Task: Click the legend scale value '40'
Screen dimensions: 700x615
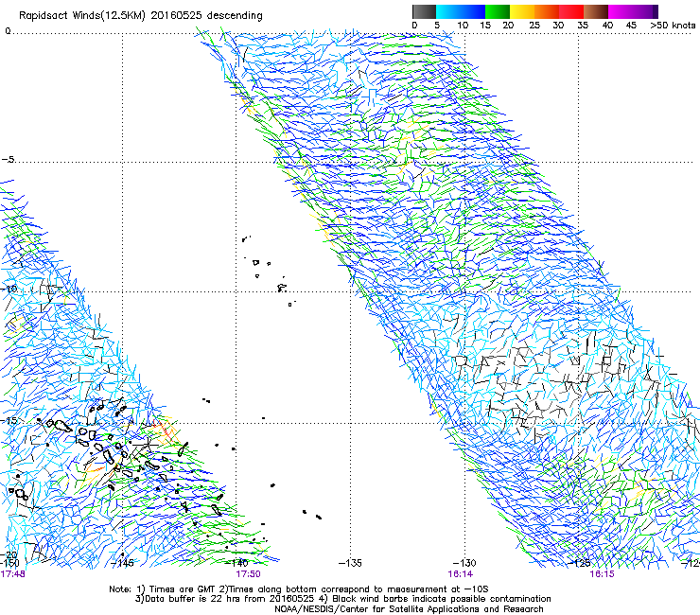Action: [607, 26]
